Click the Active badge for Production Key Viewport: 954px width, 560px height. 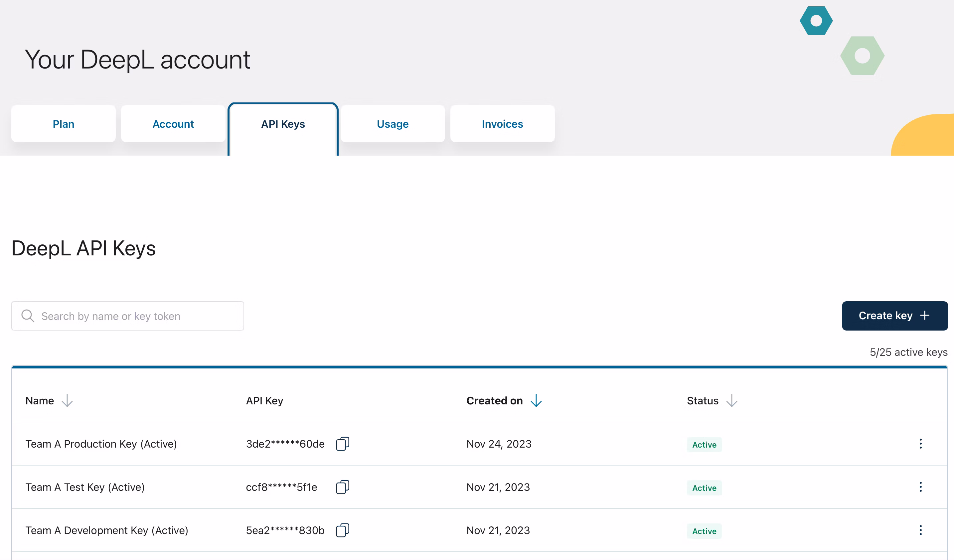(x=704, y=445)
